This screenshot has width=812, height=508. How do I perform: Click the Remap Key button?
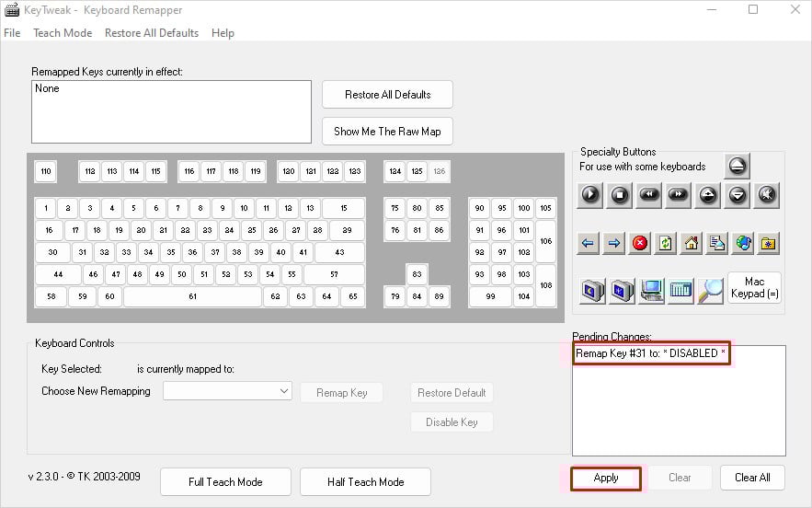342,393
